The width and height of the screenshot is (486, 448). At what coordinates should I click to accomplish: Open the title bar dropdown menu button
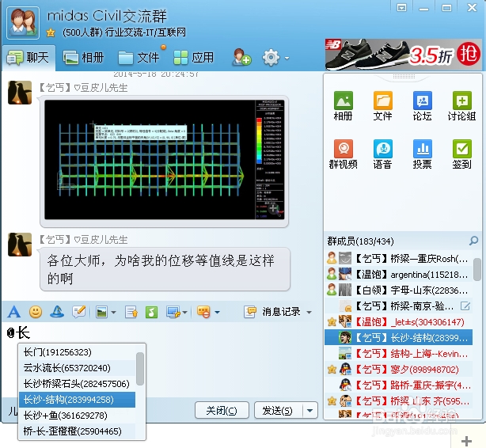pos(401,7)
